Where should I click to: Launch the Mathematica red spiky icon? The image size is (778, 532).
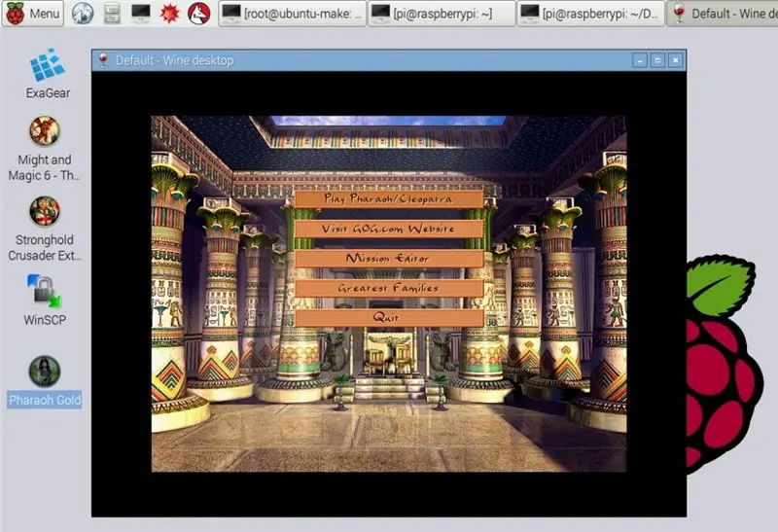(x=169, y=14)
